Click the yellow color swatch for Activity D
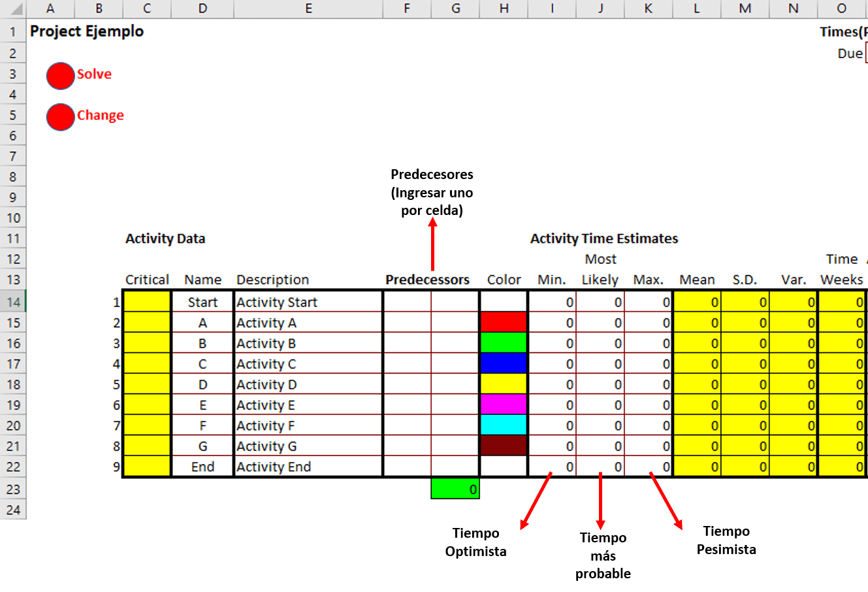868x592 pixels. coord(504,384)
